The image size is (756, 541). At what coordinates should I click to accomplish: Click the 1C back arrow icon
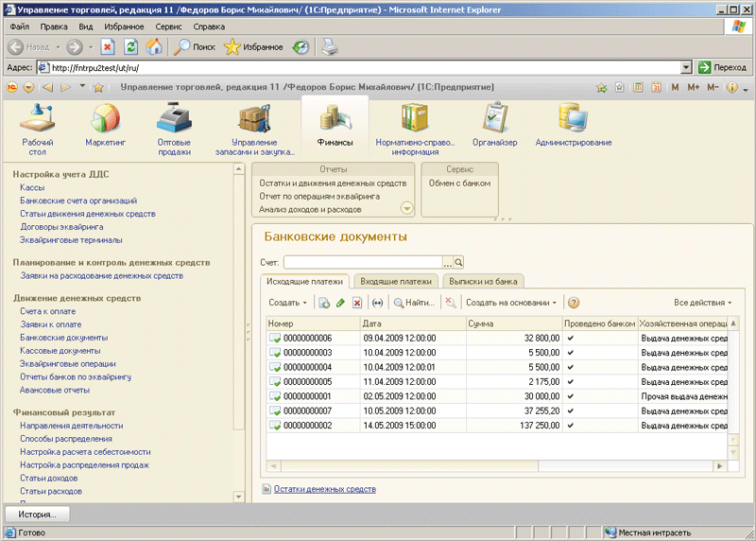click(x=47, y=87)
